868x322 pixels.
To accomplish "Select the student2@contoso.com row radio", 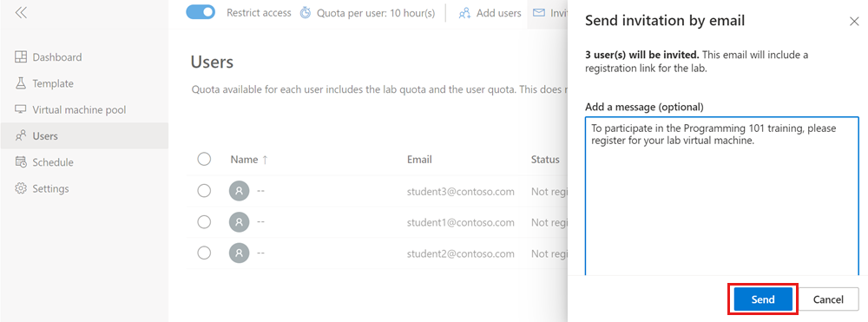I will pyautogui.click(x=204, y=253).
